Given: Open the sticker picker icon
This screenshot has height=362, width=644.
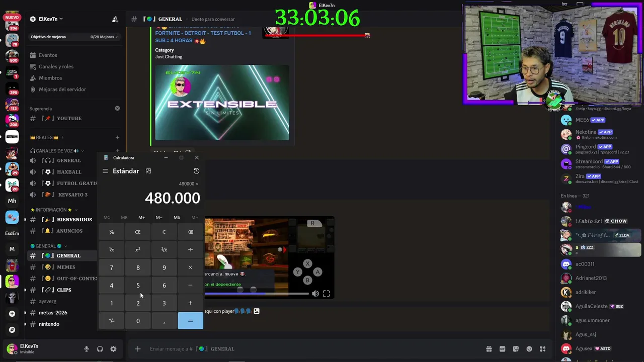Looking at the screenshot, I should (x=516, y=349).
